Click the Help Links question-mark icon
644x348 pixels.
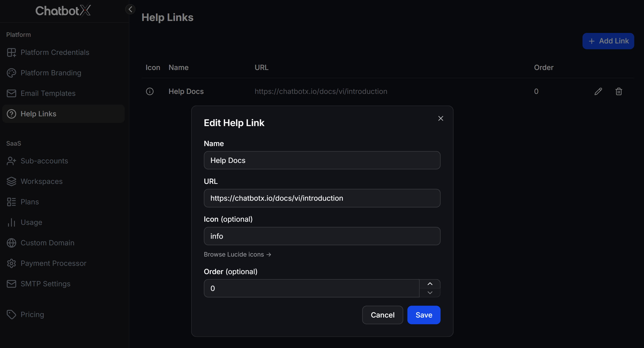point(11,114)
